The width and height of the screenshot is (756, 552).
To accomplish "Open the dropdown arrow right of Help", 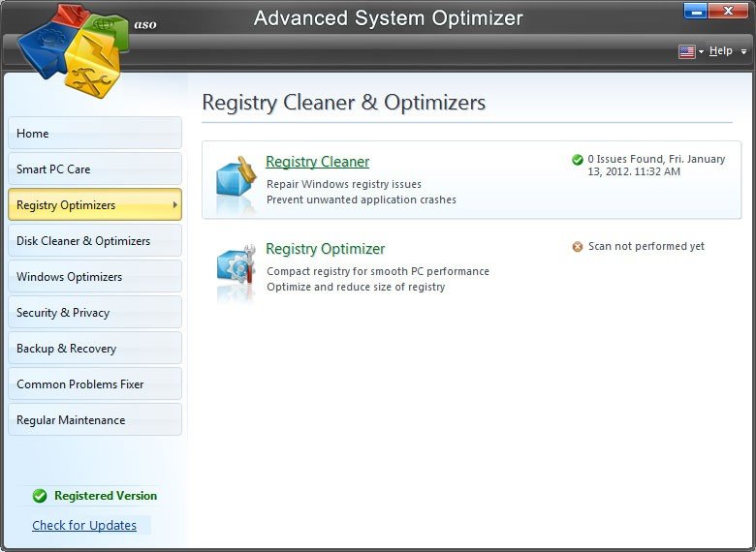I will point(744,51).
